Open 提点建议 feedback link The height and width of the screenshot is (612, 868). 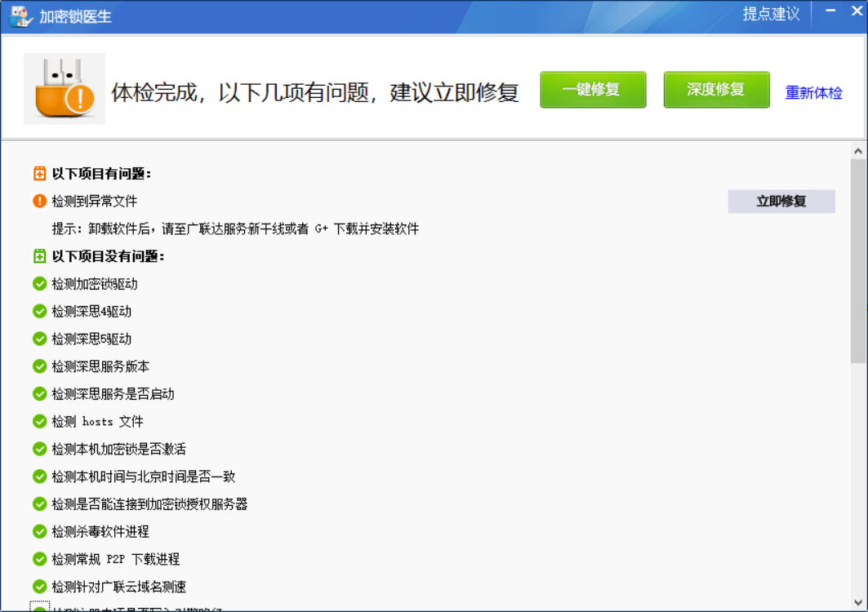(x=771, y=14)
